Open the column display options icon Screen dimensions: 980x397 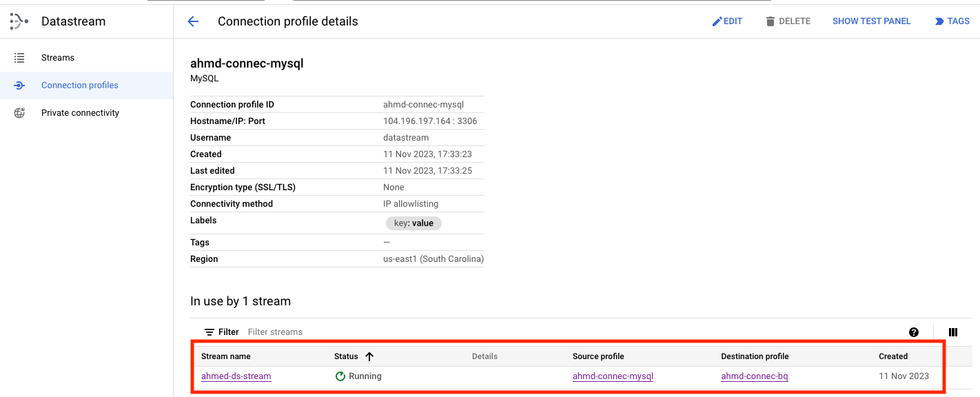click(x=953, y=332)
